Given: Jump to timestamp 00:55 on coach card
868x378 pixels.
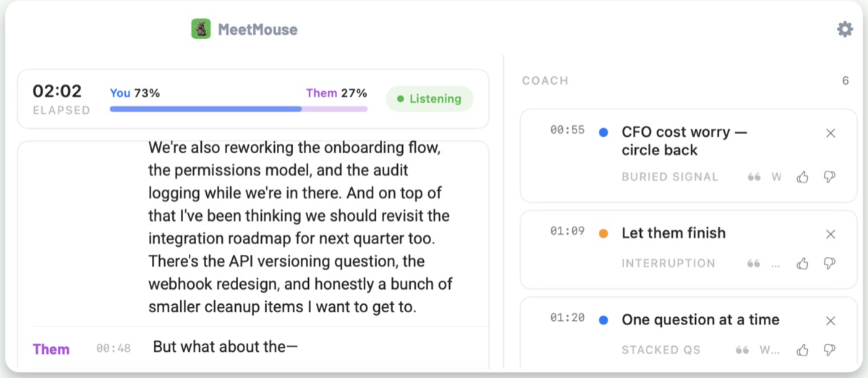Looking at the screenshot, I should pos(567,131).
